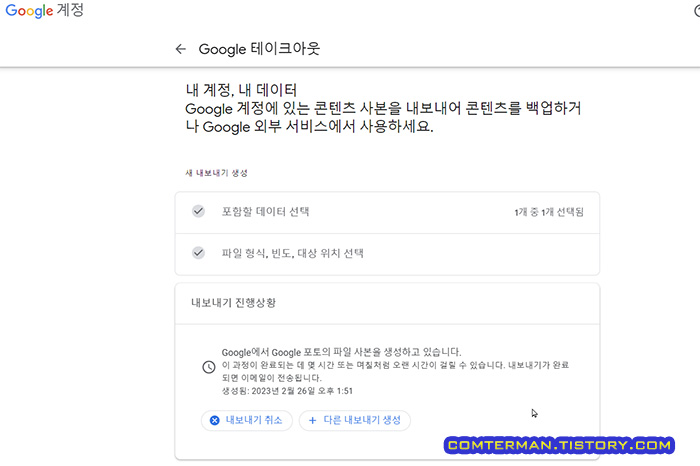Image resolution: width=700 pixels, height=466 pixels.
Task: Expand the 포함할 데이터 선택 step
Action: (x=387, y=212)
